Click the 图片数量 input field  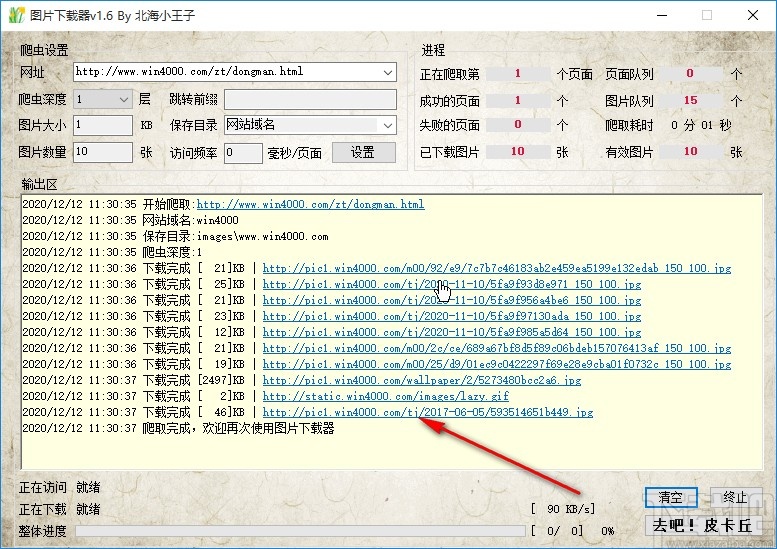(103, 152)
